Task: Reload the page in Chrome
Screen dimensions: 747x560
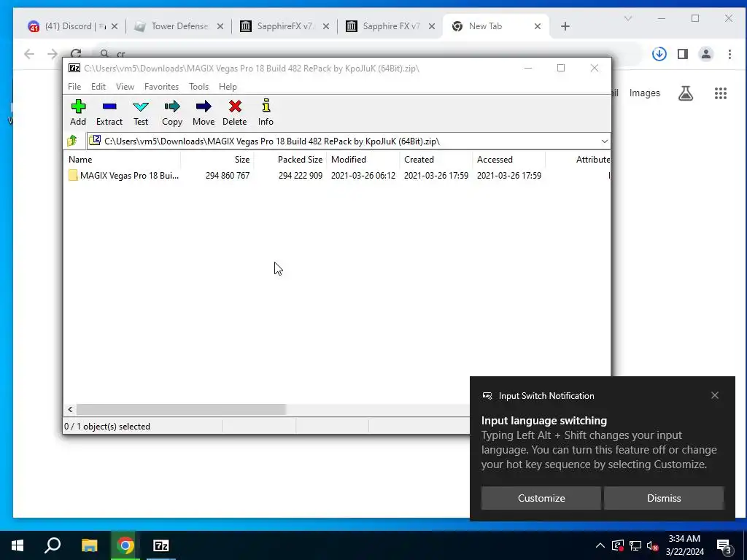Action: (x=76, y=54)
